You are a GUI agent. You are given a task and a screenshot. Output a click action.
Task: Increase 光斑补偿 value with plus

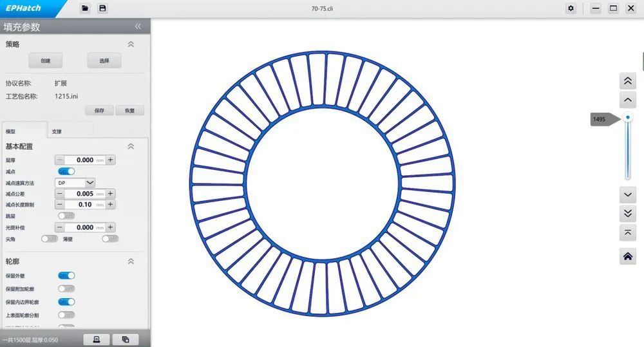pos(111,227)
